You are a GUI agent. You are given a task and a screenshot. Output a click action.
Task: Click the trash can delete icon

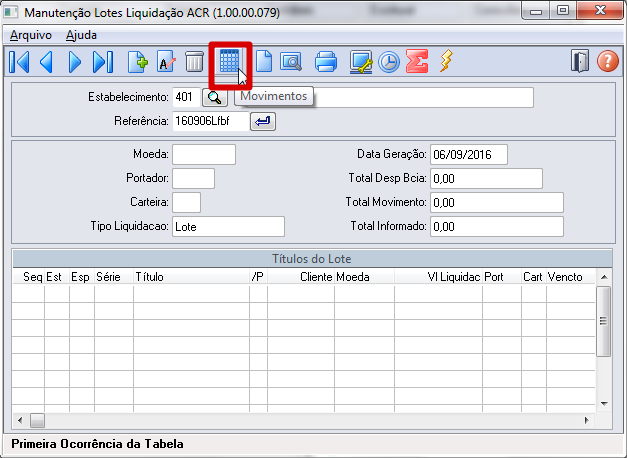(x=194, y=62)
